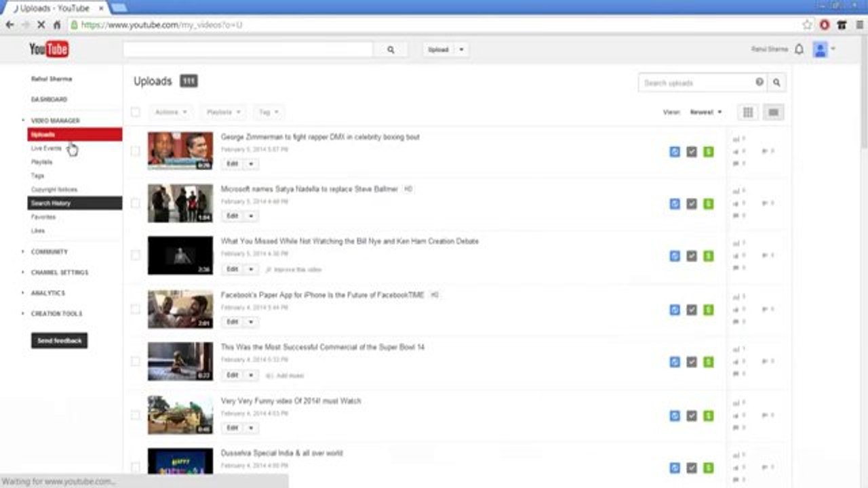Screen dimensions: 868x488
Task: Click green monetize icon for Facebook Paper video
Action: click(708, 310)
